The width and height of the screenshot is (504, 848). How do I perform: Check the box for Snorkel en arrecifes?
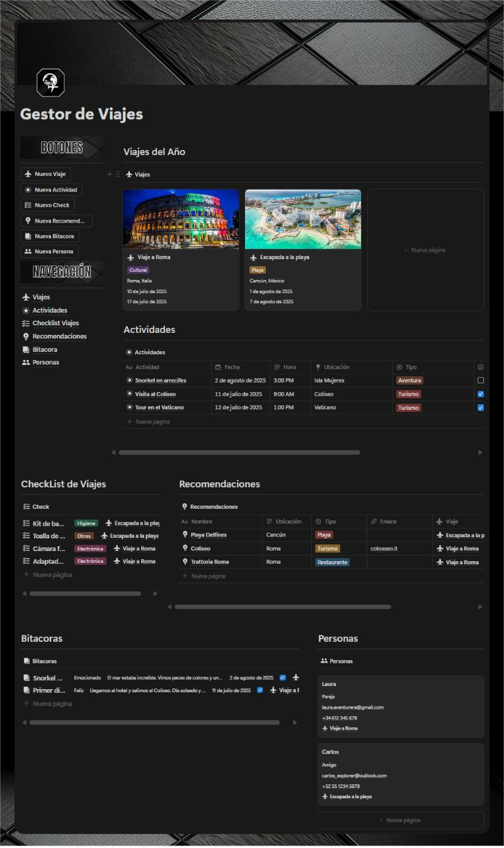[481, 381]
